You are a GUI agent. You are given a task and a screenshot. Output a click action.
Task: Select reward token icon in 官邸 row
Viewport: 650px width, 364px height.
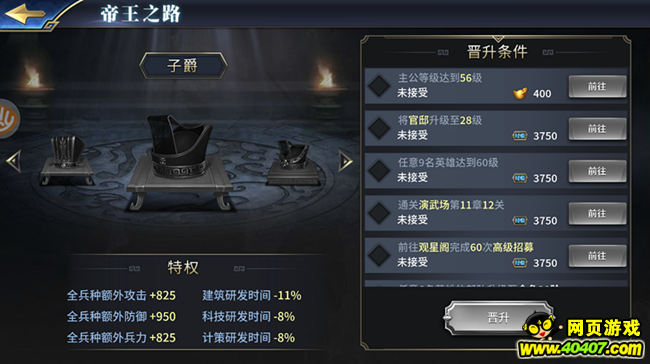[x=520, y=136]
